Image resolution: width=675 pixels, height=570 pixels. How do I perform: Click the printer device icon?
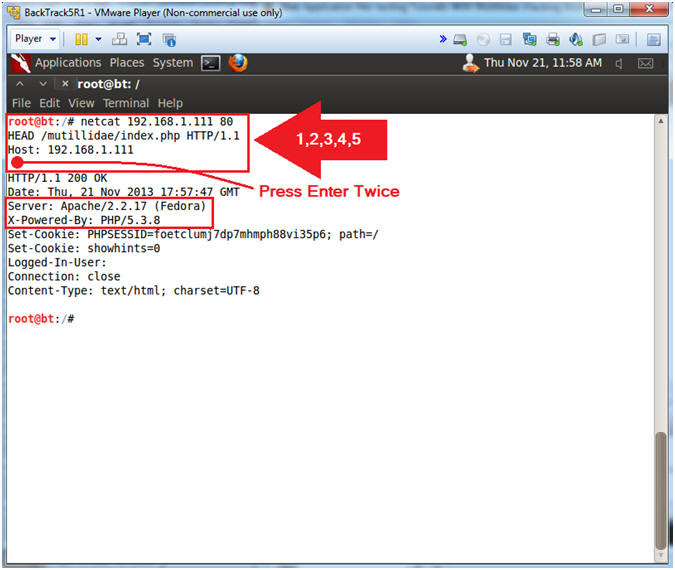552,40
